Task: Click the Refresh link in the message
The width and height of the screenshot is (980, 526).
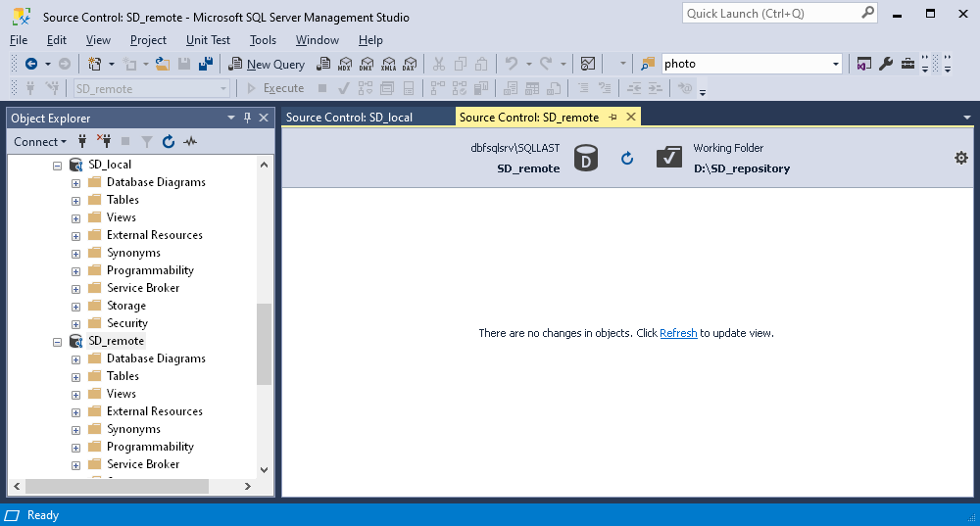Action: click(x=678, y=333)
